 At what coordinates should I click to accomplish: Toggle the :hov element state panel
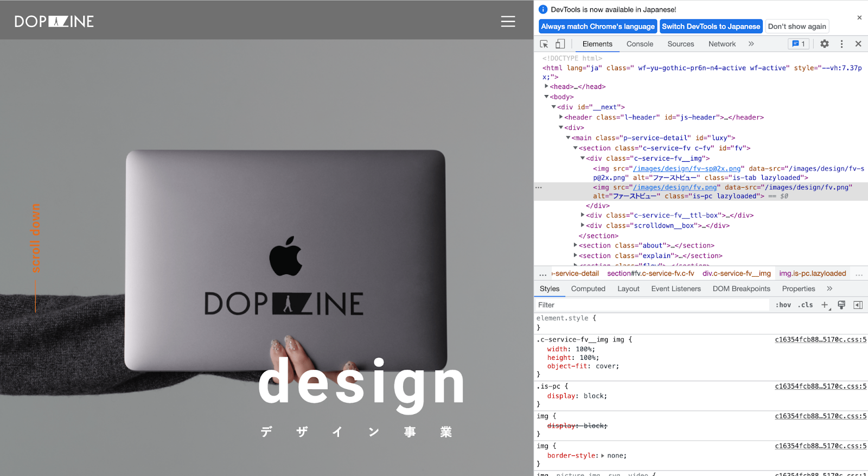click(x=783, y=305)
